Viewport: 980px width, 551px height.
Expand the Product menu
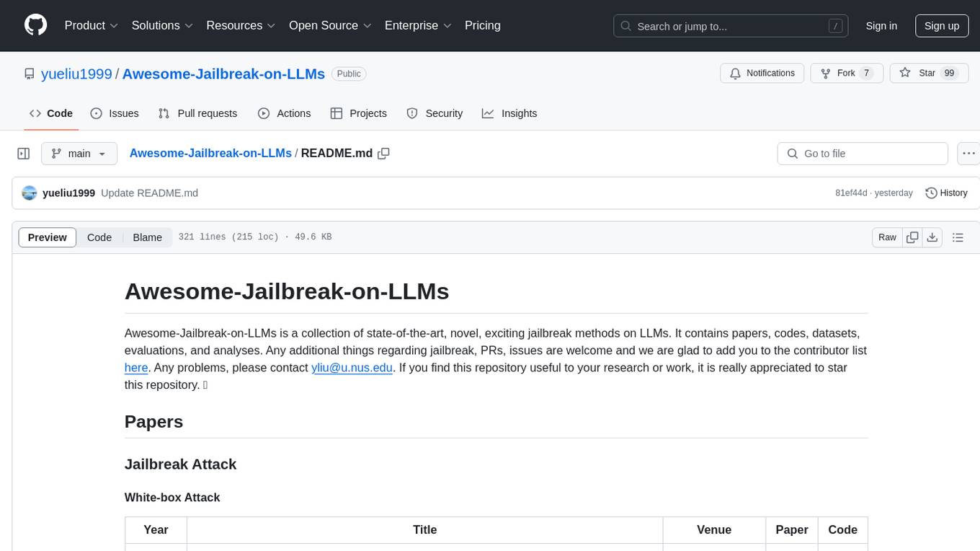coord(92,25)
